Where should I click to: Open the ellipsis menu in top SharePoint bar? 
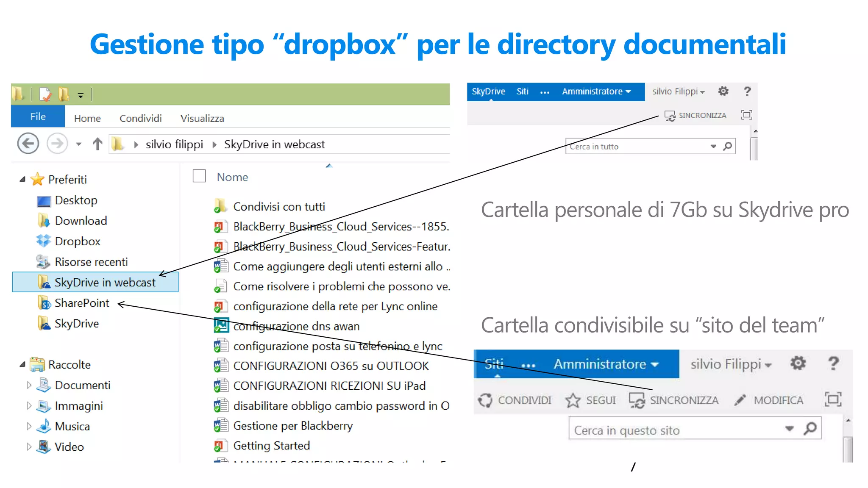tap(545, 92)
